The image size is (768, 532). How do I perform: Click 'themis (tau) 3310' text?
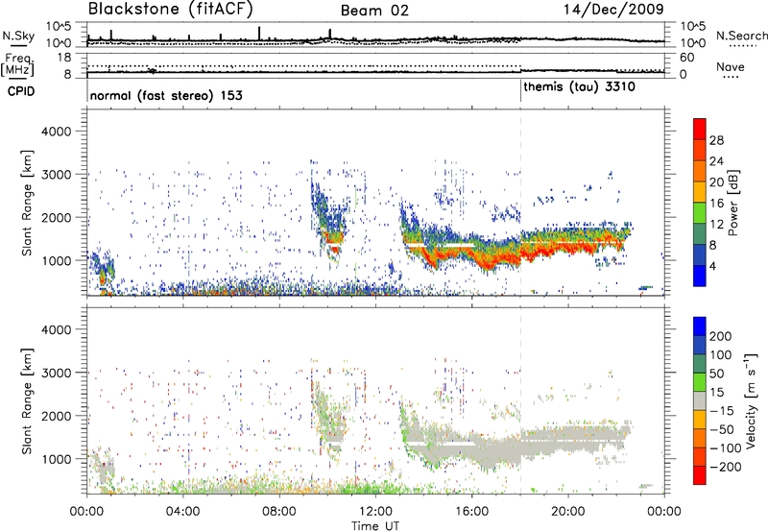coord(580,87)
